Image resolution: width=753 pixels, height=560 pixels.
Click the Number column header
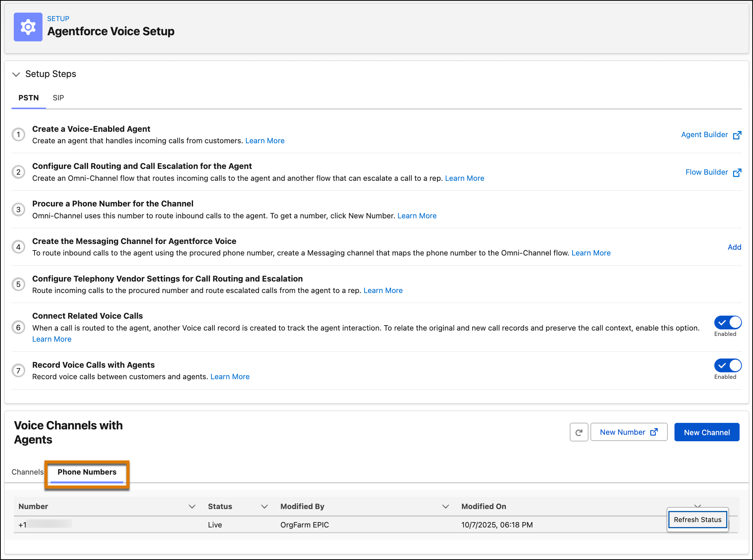(33, 506)
